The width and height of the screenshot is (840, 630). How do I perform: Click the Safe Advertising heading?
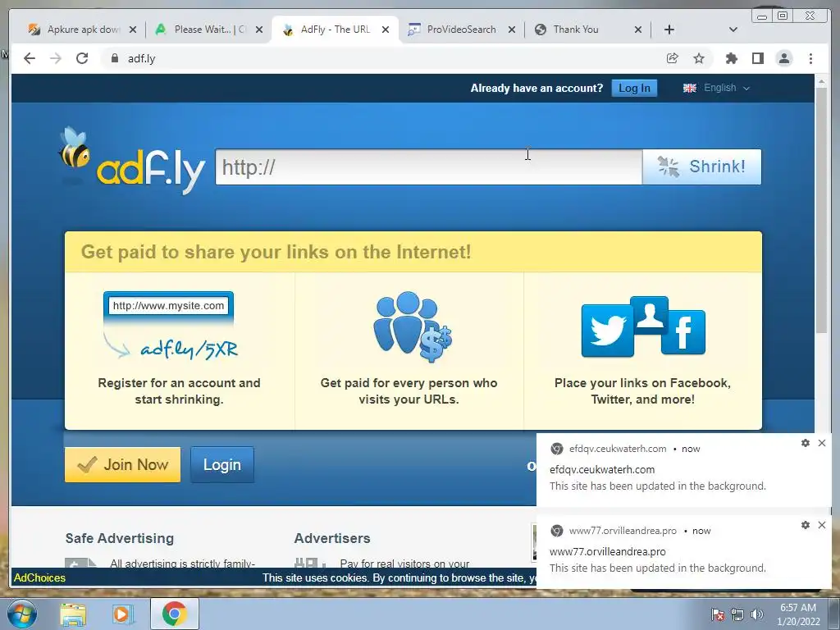[120, 538]
